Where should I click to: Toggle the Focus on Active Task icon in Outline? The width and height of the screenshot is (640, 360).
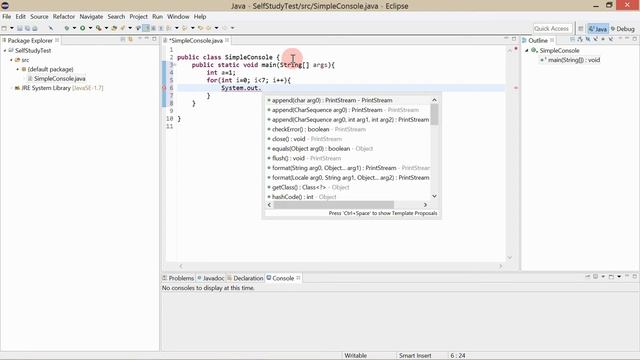(572, 39)
